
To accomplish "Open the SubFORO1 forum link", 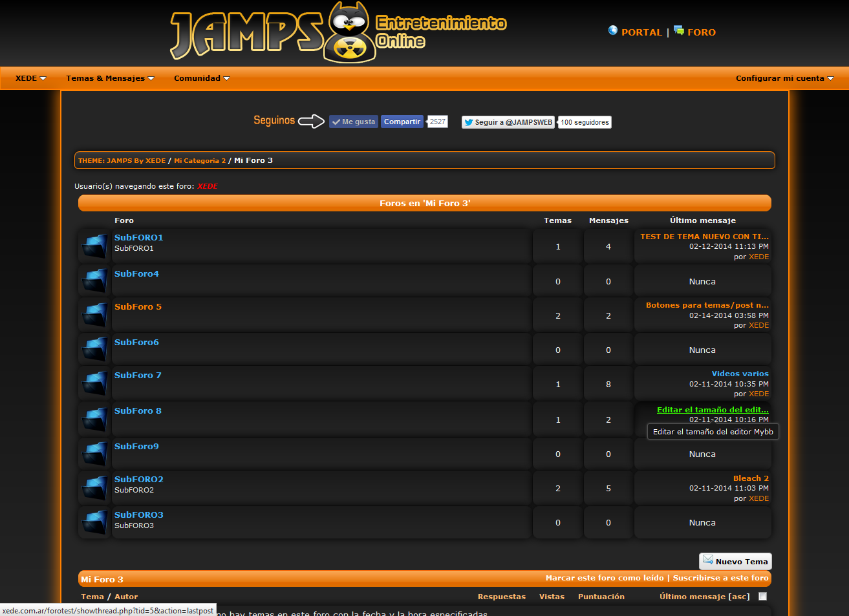I will [x=139, y=237].
